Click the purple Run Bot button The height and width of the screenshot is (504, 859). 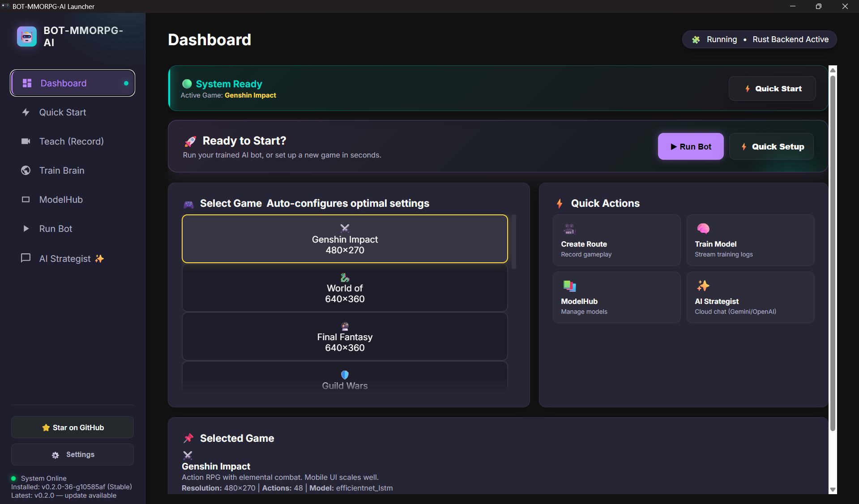coord(691,146)
